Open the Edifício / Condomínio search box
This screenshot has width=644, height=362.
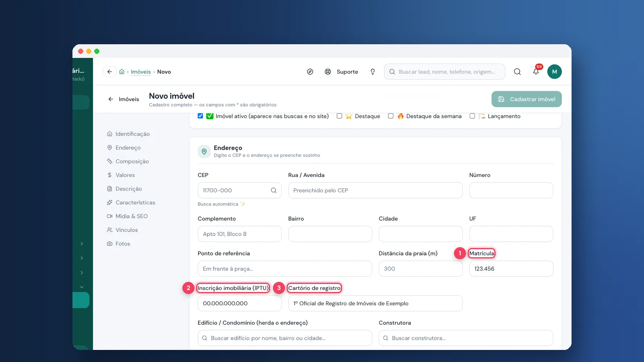(285, 338)
